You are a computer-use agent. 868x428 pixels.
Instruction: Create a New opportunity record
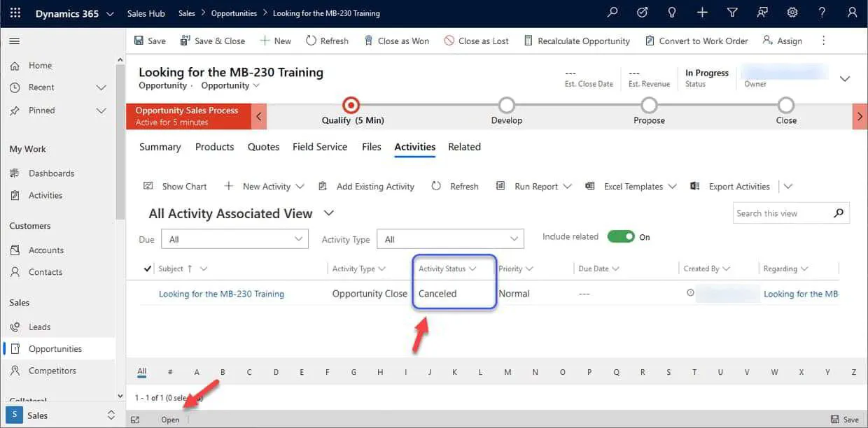click(276, 41)
